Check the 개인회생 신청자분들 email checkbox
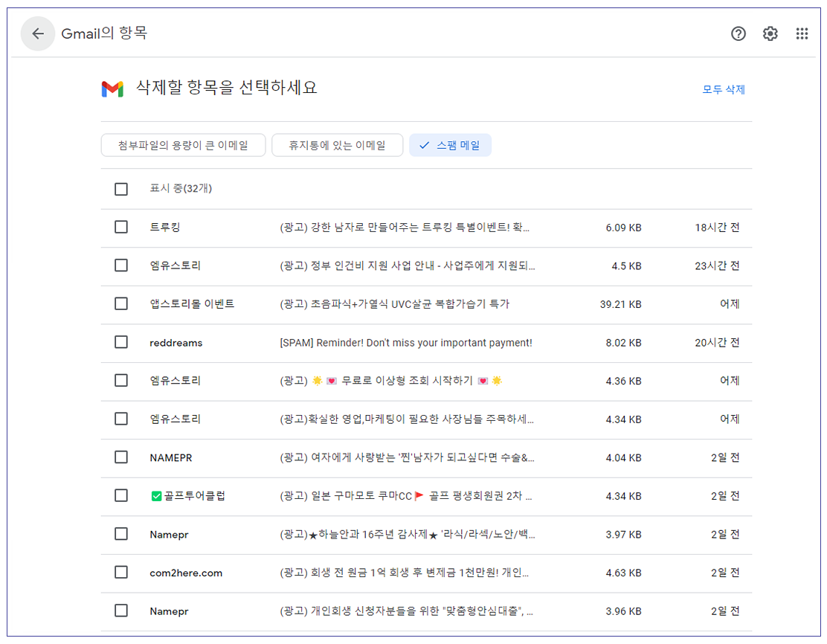 121,611
